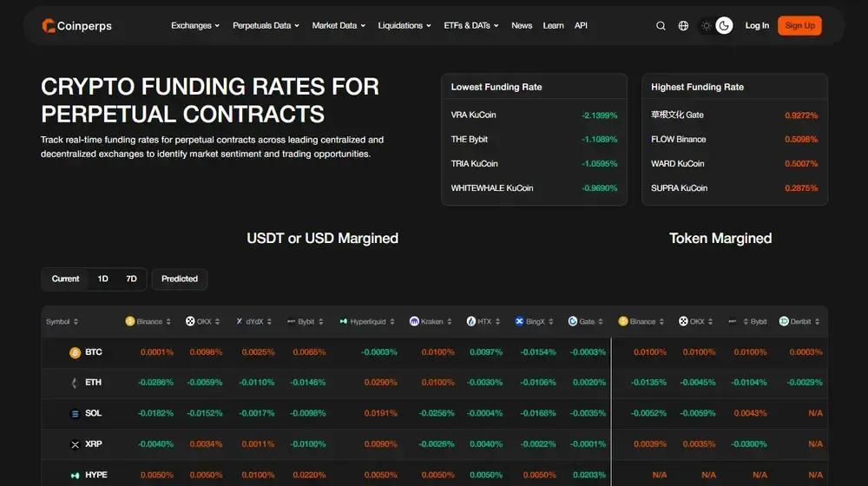
Task: Click HTX column logo
Action: 471,321
